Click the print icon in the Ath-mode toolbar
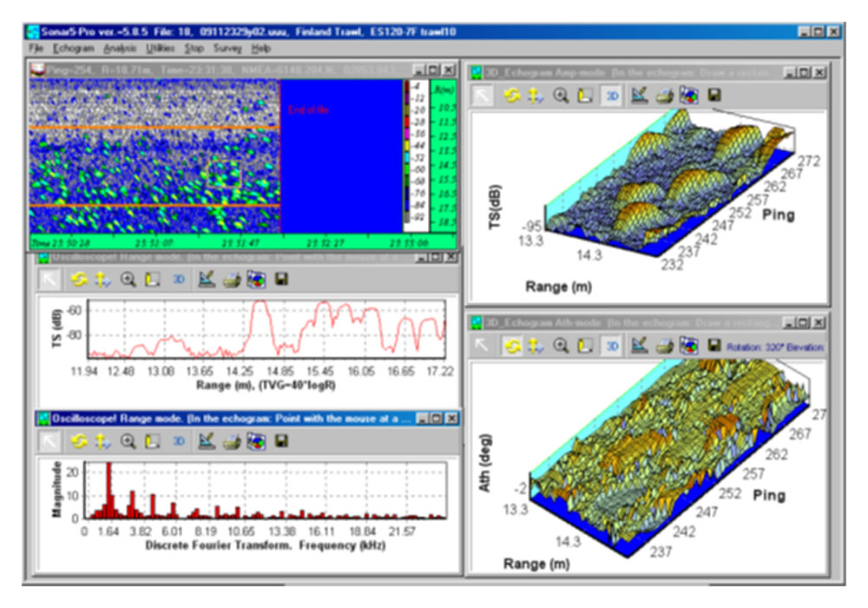Viewport: 868px width, 608px height. click(x=664, y=346)
